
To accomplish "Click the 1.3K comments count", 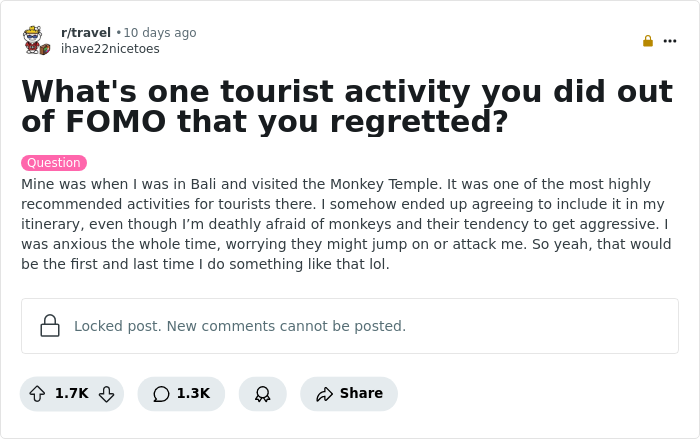I will [x=193, y=394].
